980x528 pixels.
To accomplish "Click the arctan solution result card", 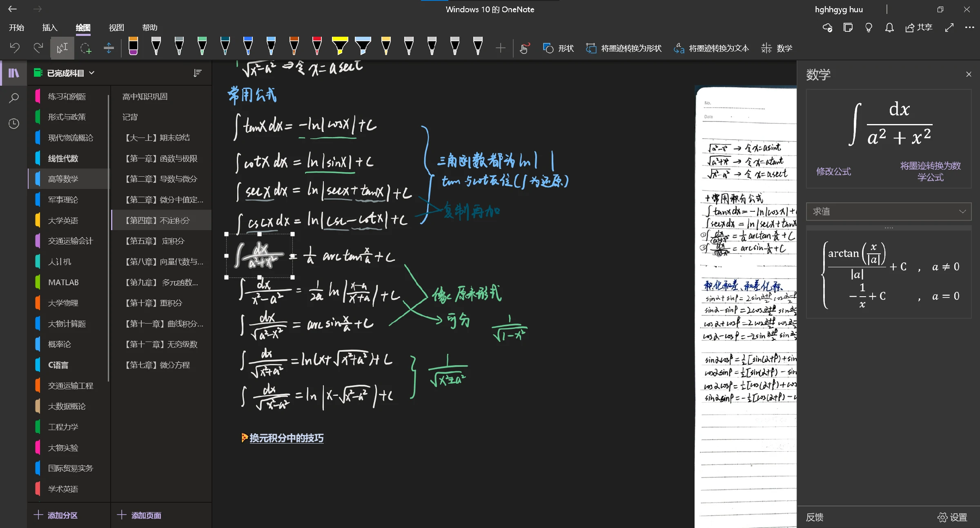I will pos(889,274).
